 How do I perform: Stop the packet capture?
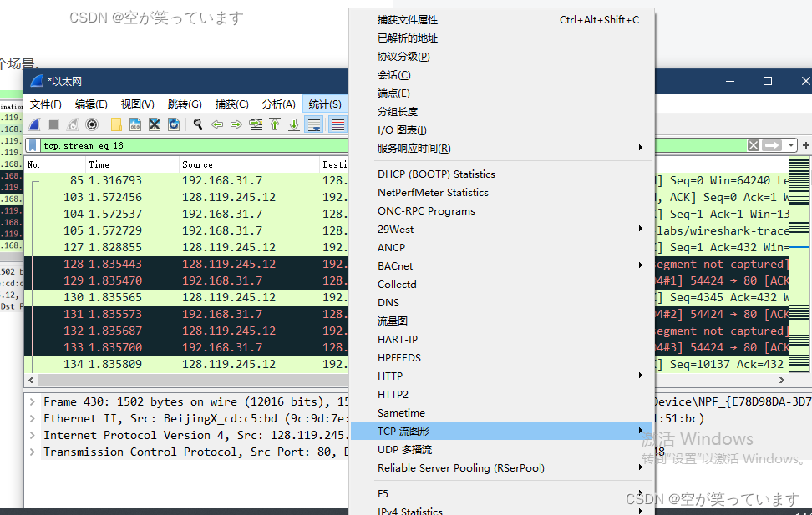(53, 124)
